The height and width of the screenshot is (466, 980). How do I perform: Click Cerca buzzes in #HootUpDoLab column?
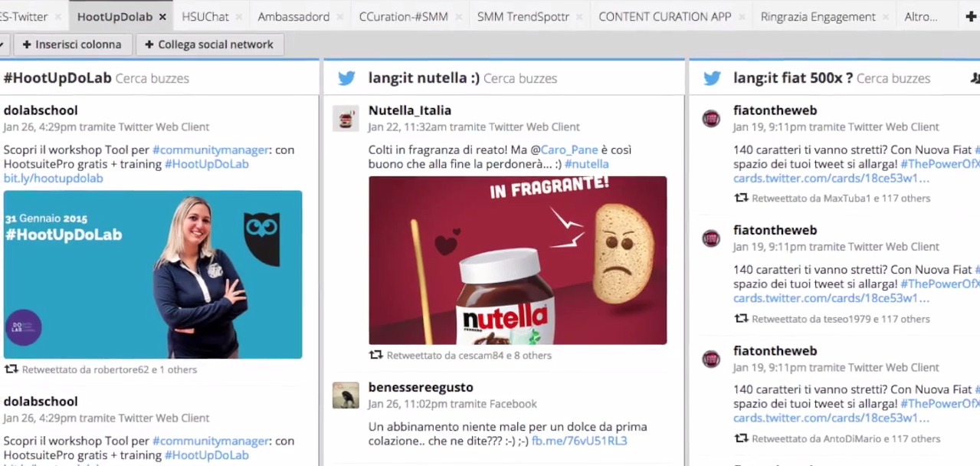152,78
